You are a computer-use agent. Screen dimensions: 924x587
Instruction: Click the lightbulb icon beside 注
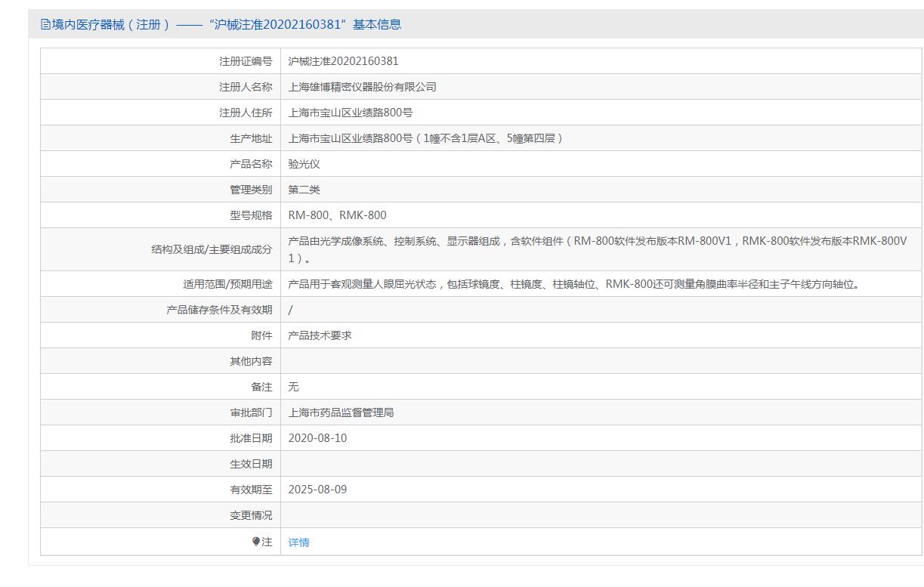click(x=256, y=542)
